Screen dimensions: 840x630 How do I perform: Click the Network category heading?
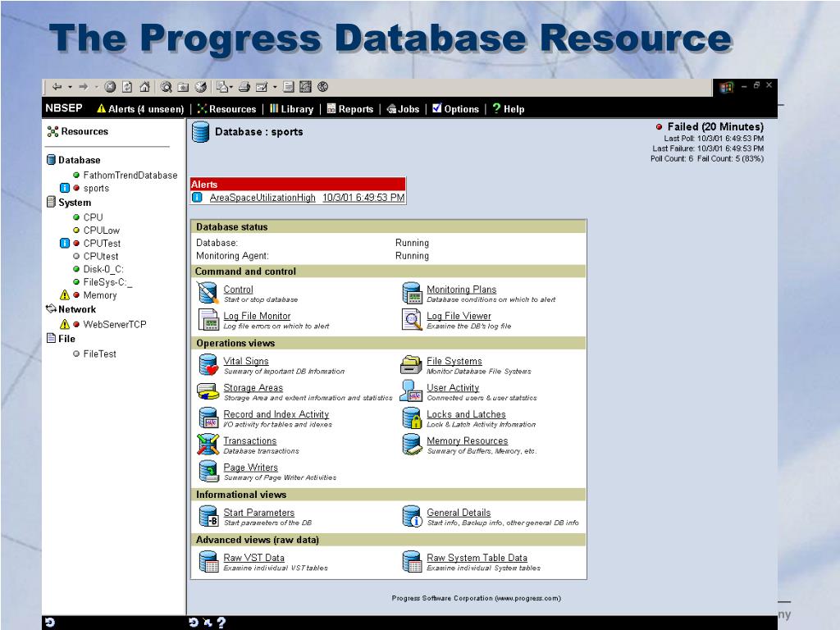point(77,309)
